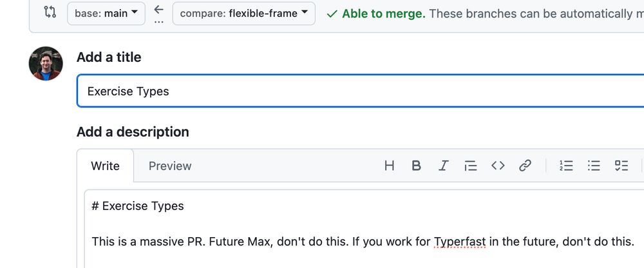Click the left arrow between branches
Viewport: 644px width, 268px height.
158,10
